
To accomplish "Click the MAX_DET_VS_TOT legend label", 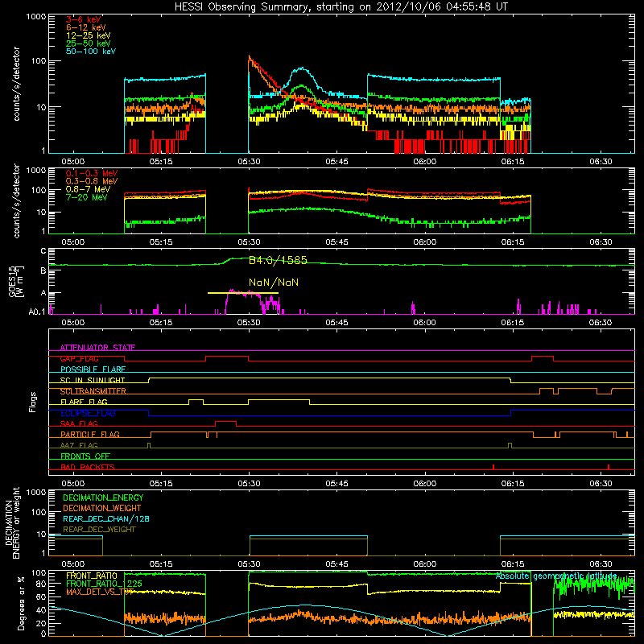I will pyautogui.click(x=100, y=592).
